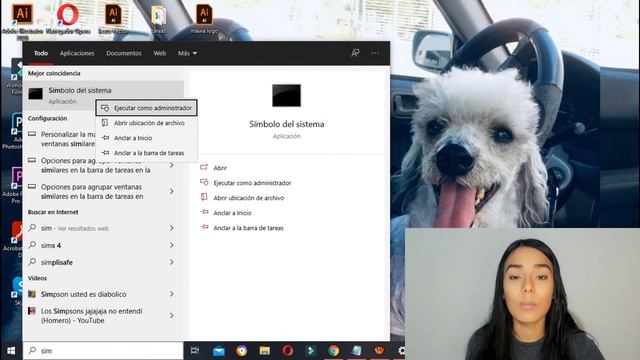Click Anclar a la barra de tareas in right pane
Screen dimensions: 640x360
[x=248, y=228]
